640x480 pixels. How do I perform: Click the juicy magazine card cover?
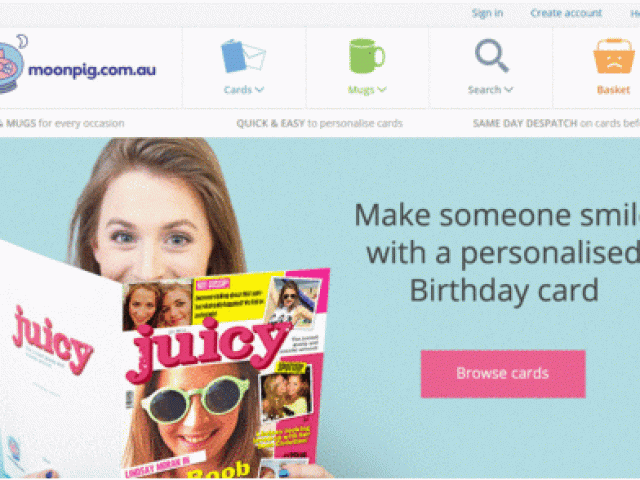point(224,373)
